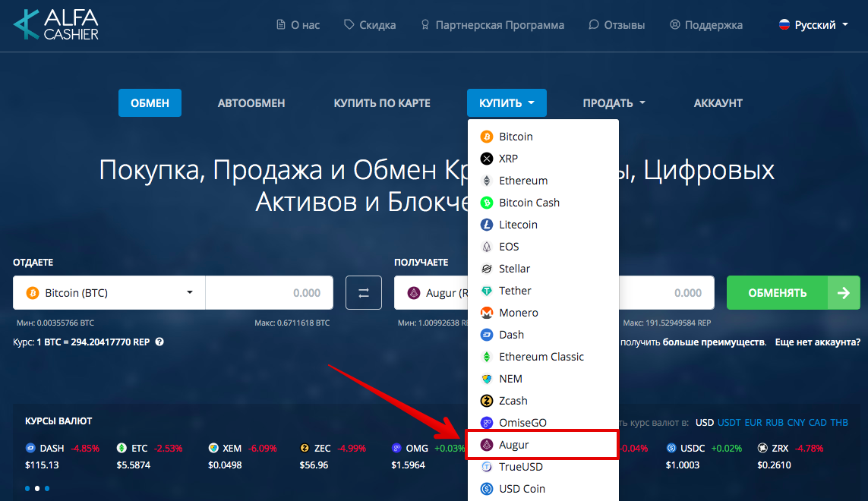The height and width of the screenshot is (501, 868).
Task: Click the Dash icon in dropdown list
Action: coord(487,335)
